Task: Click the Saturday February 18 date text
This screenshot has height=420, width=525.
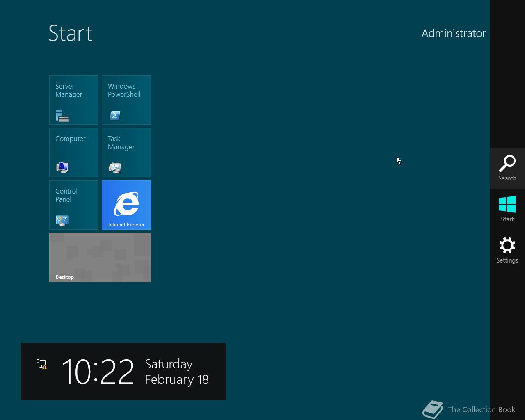Action: (177, 372)
